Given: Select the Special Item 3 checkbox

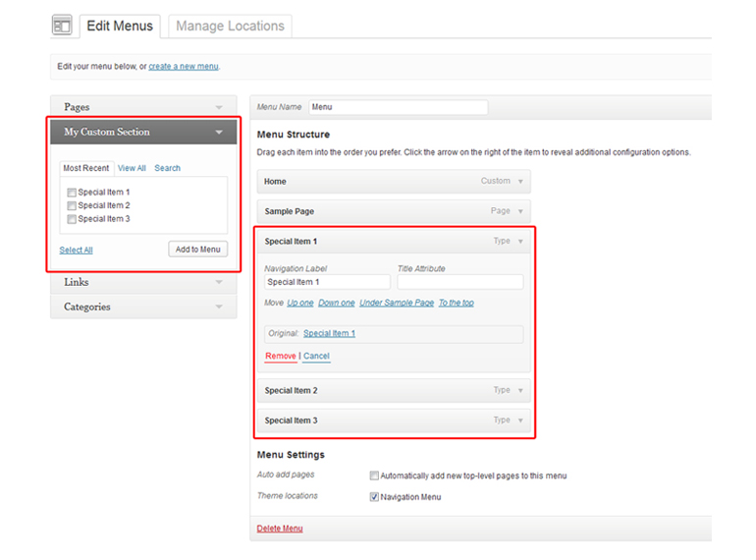Looking at the screenshot, I should point(72,219).
